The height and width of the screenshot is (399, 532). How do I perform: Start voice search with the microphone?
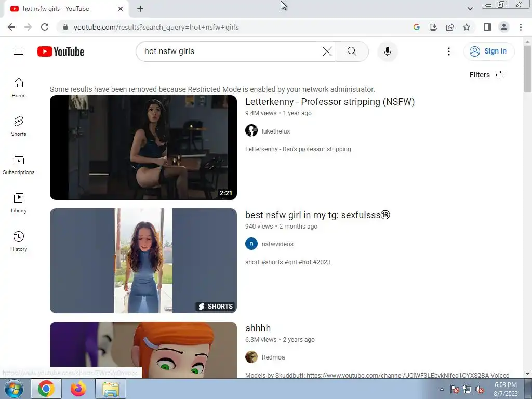tap(388, 51)
